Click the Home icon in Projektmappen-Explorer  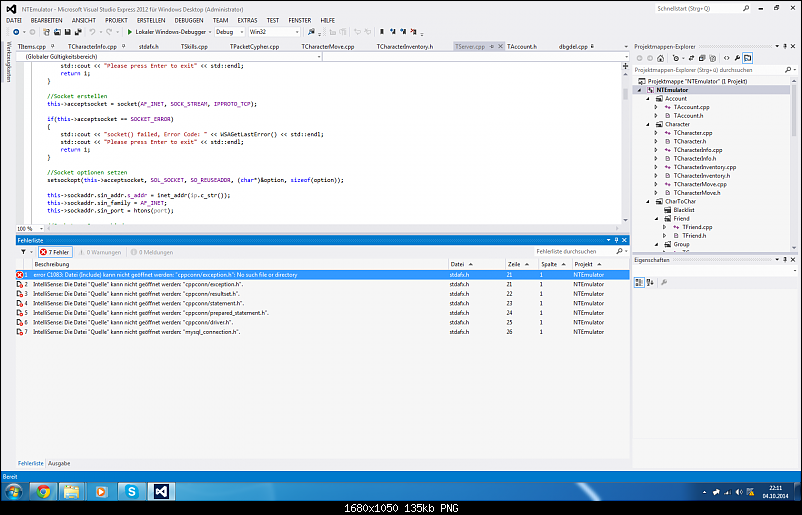pos(662,58)
